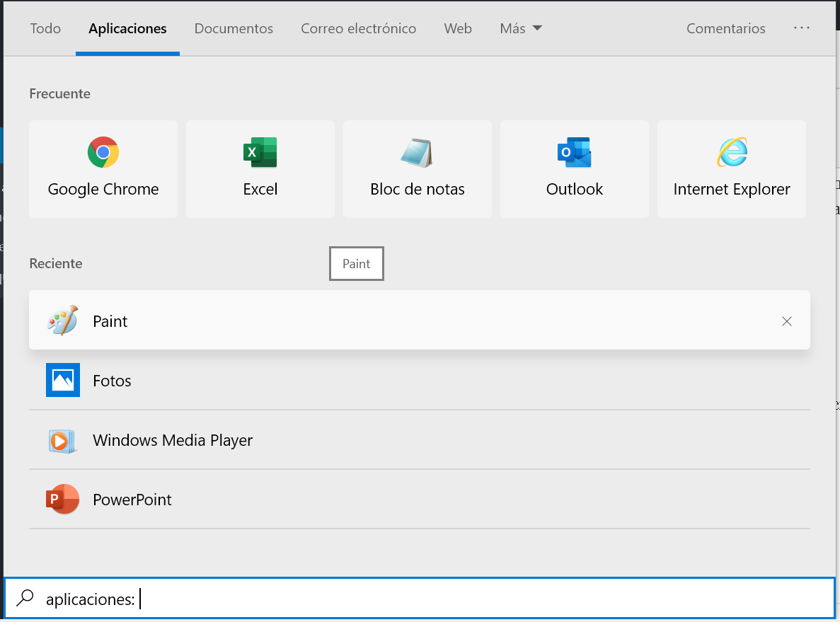Screen dimensions: 840x622
Task: Select the Aplicaciones tab
Action: click(127, 28)
